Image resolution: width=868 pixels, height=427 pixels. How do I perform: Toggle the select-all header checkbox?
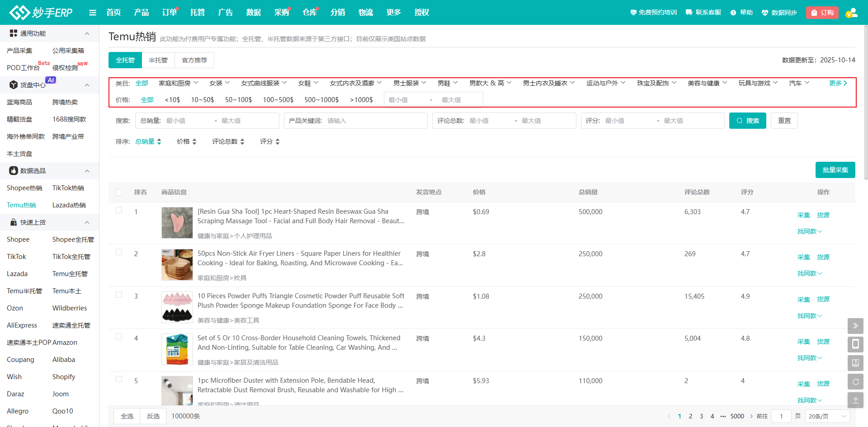coord(119,192)
